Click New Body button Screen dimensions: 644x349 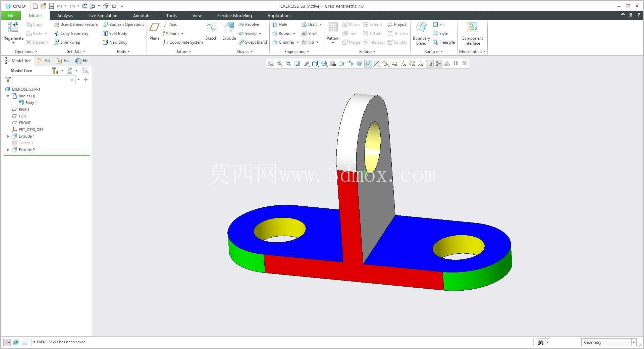pos(115,42)
